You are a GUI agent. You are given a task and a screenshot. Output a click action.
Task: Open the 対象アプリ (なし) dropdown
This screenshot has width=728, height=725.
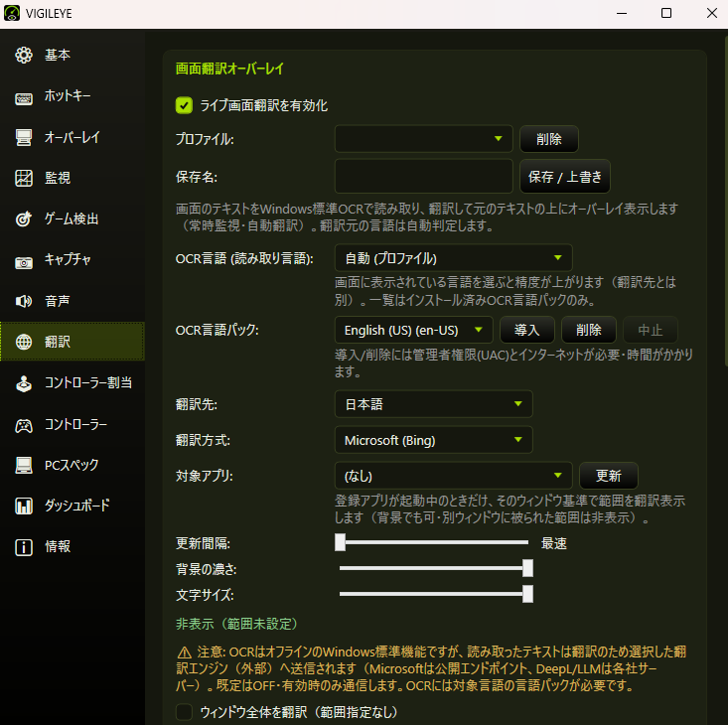tap(453, 476)
